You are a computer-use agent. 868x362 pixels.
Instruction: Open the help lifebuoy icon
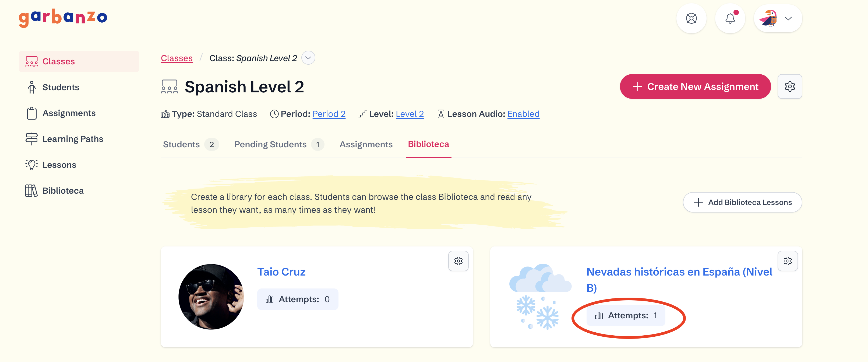[x=691, y=19]
